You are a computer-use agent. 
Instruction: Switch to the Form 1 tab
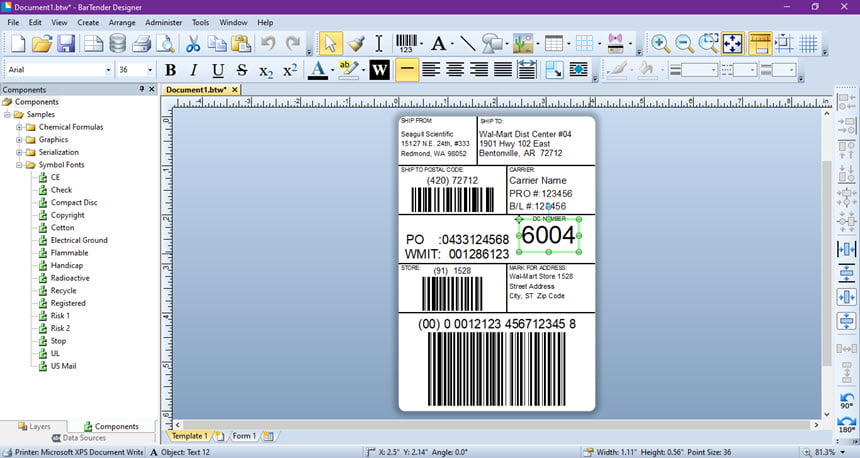point(244,436)
